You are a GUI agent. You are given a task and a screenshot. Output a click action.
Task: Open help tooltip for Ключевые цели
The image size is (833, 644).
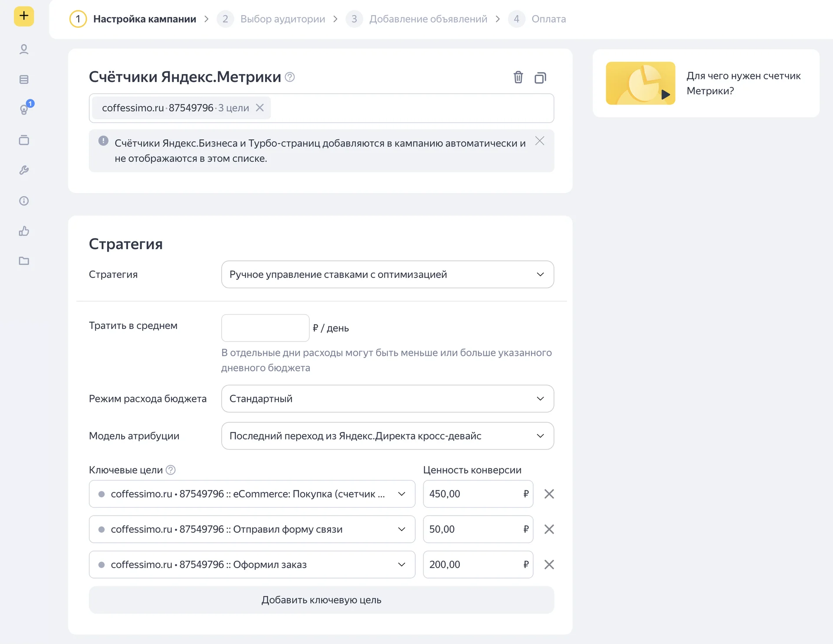pos(171,470)
